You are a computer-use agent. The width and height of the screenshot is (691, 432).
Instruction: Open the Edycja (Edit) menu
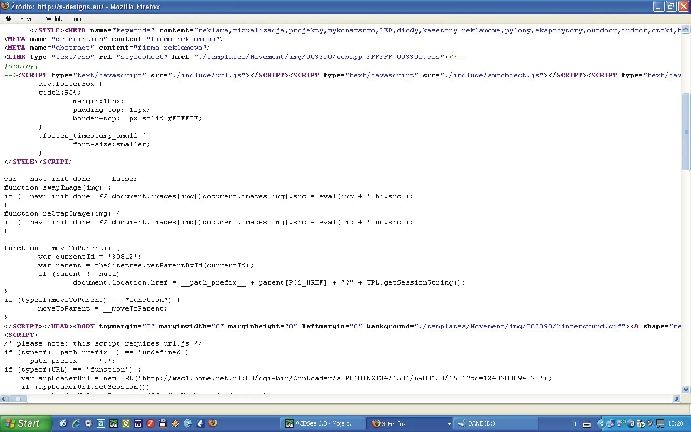click(x=26, y=19)
